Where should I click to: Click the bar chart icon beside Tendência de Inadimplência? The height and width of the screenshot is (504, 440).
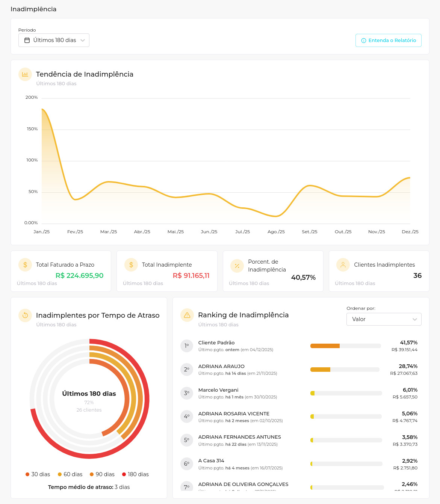point(25,74)
